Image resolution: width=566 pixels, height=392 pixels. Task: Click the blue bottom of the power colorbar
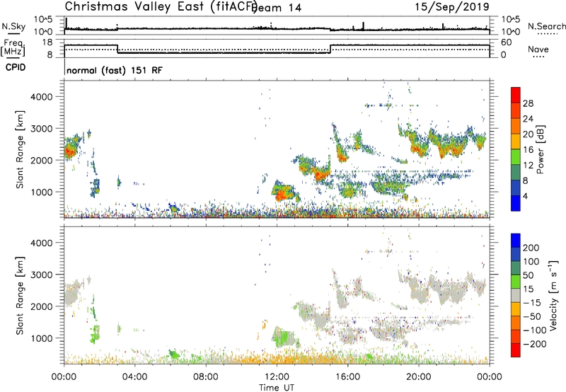516,203
